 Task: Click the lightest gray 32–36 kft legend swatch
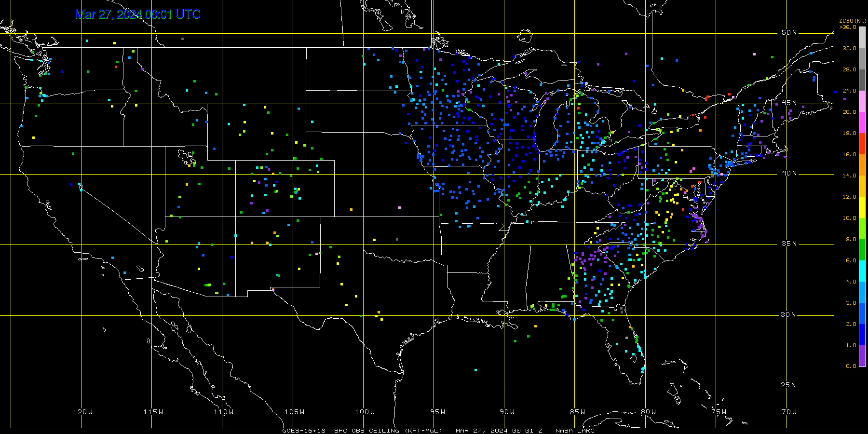pos(862,38)
